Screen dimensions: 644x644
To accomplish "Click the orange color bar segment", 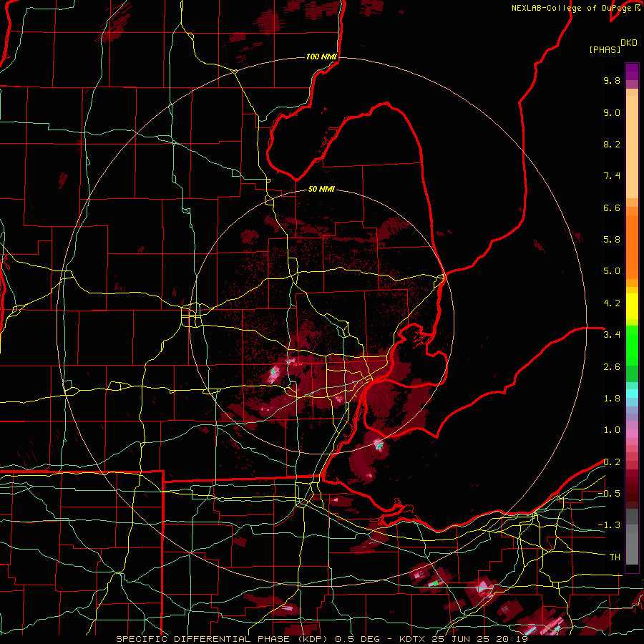I will [632, 246].
